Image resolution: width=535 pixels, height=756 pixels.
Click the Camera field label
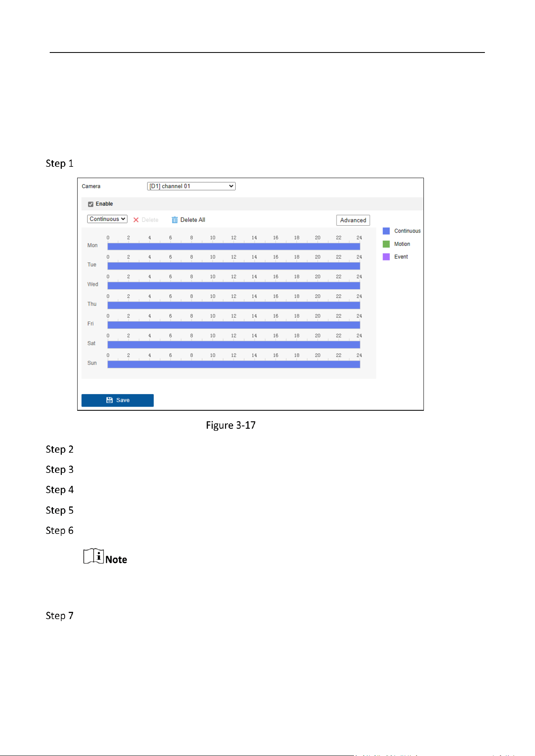(91, 186)
